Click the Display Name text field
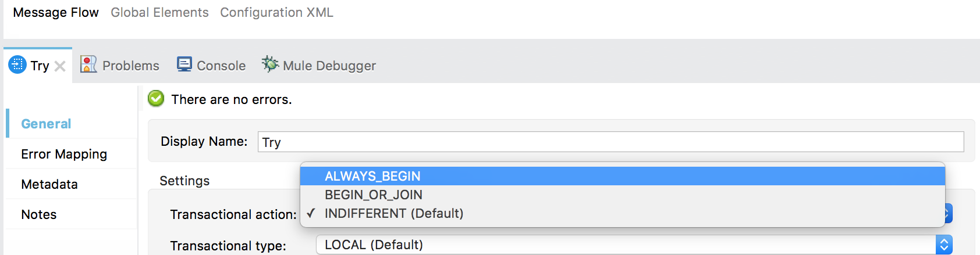The height and width of the screenshot is (255, 980). (x=610, y=142)
